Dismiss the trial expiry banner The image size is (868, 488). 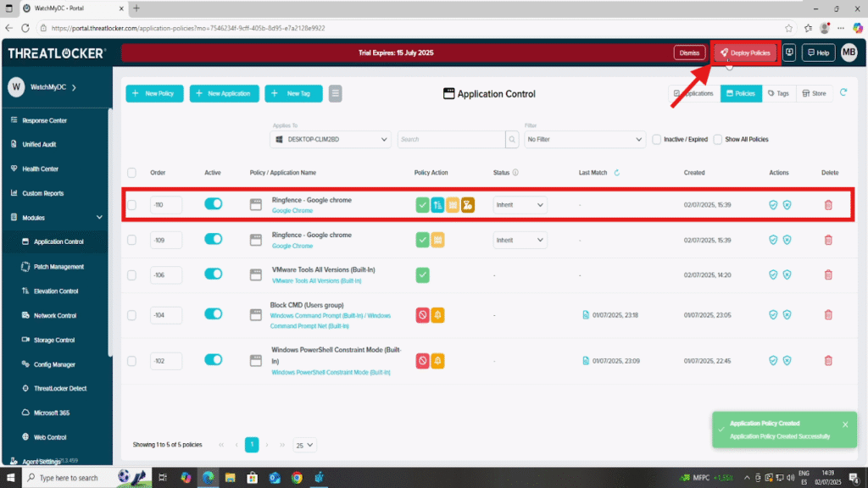(x=689, y=53)
